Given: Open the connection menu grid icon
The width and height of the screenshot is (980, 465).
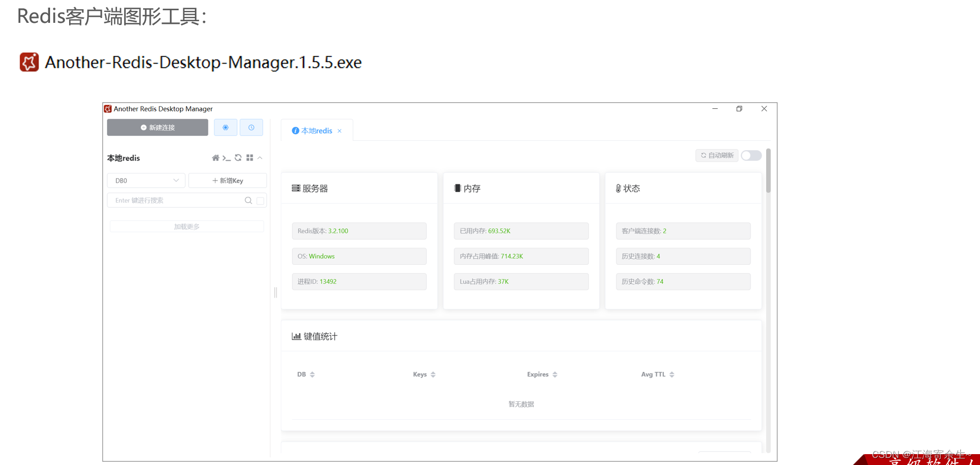Looking at the screenshot, I should (x=250, y=158).
